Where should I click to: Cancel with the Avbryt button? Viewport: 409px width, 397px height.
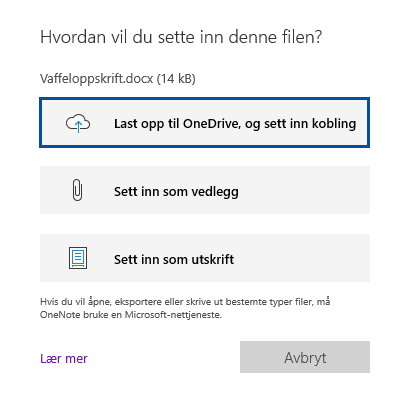tap(305, 357)
